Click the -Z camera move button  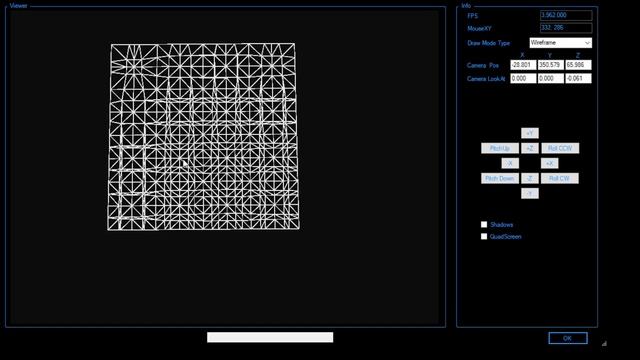530,178
